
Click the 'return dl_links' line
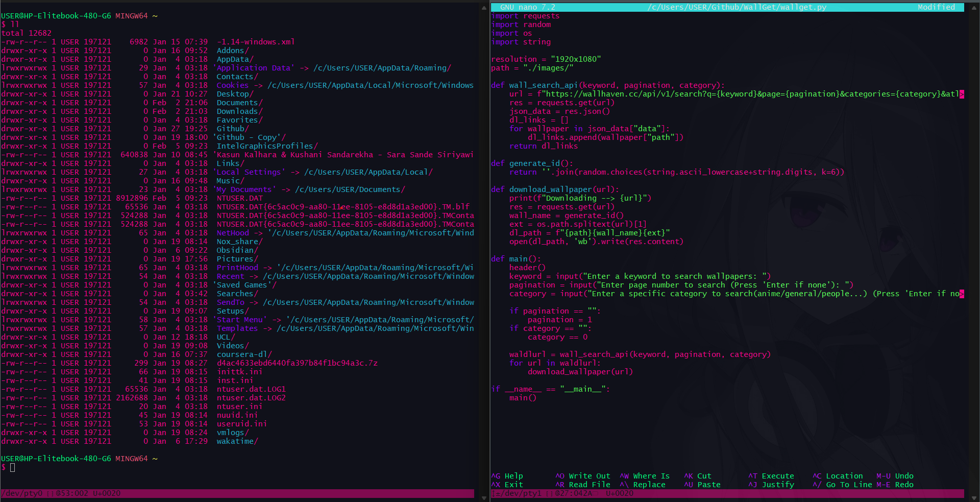pos(544,146)
